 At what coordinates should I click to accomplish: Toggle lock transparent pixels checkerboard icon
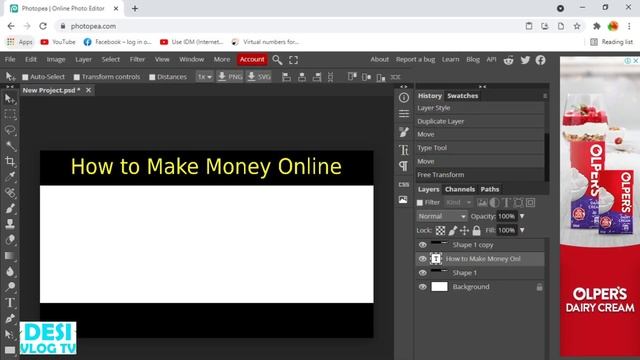click(x=440, y=231)
